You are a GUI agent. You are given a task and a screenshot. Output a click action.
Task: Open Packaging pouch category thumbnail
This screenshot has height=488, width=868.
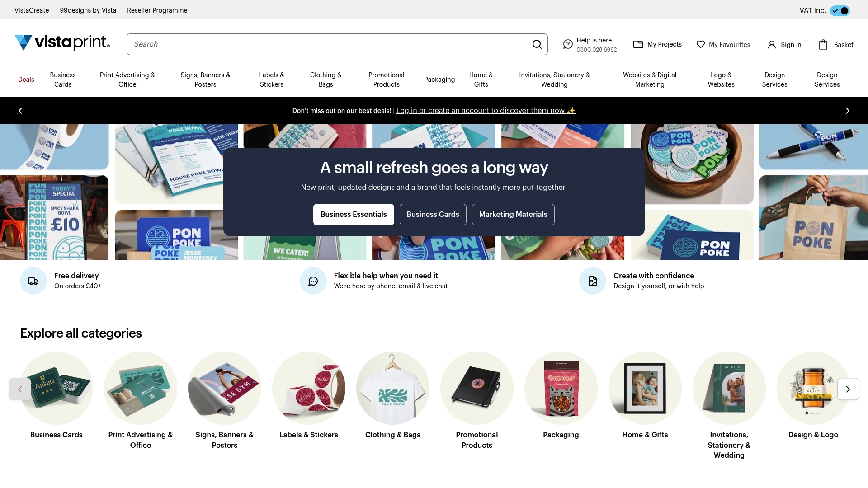click(x=561, y=388)
